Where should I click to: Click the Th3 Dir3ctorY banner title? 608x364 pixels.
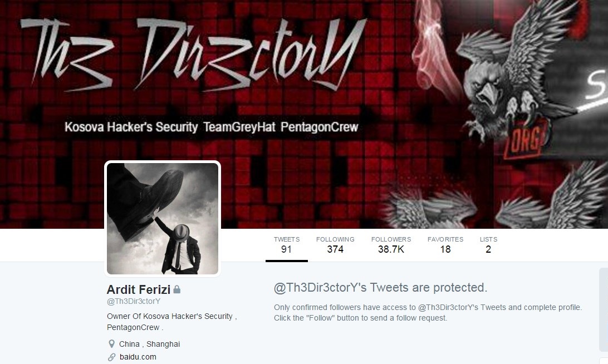[193, 55]
